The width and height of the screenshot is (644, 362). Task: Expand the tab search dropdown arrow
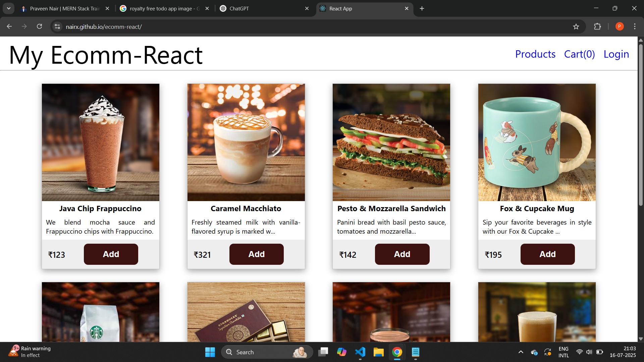pyautogui.click(x=9, y=8)
